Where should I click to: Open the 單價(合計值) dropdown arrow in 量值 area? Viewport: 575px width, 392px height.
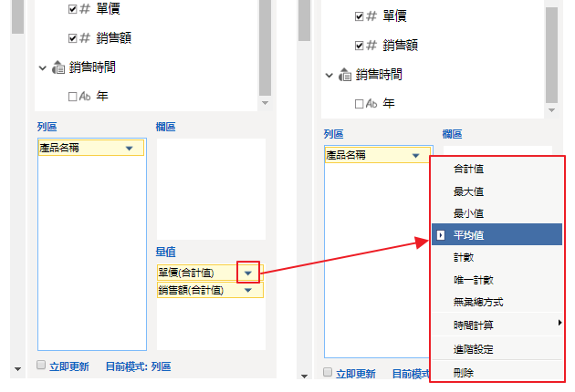(x=247, y=273)
